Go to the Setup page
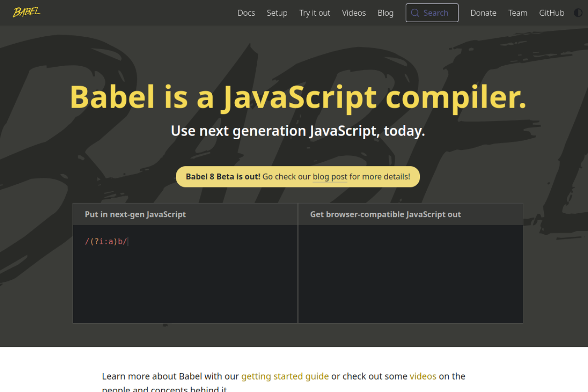Image resolution: width=588 pixels, height=392 pixels. (x=277, y=13)
